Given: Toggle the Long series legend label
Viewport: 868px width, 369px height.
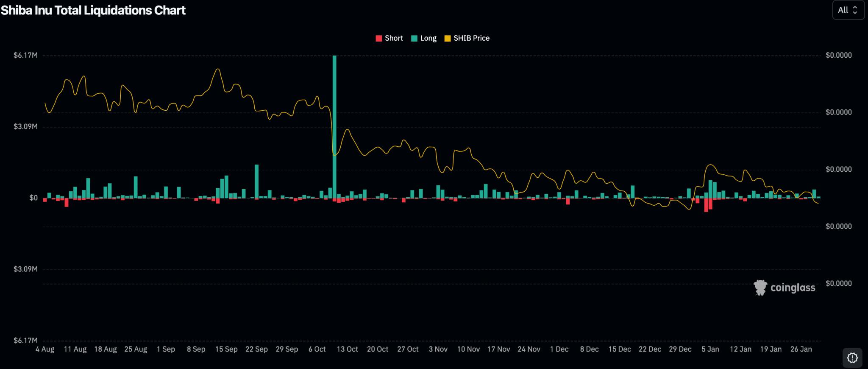Looking at the screenshot, I should tap(428, 38).
